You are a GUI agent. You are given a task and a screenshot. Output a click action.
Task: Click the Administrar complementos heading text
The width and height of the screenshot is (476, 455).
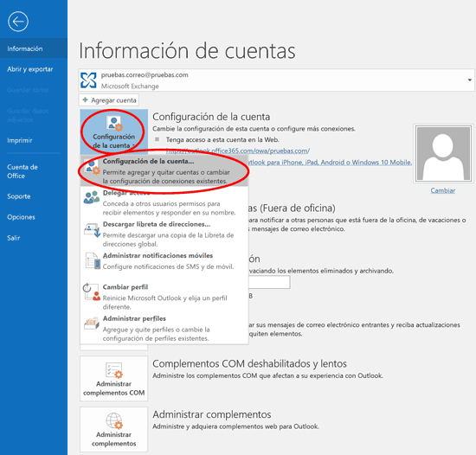(212, 414)
